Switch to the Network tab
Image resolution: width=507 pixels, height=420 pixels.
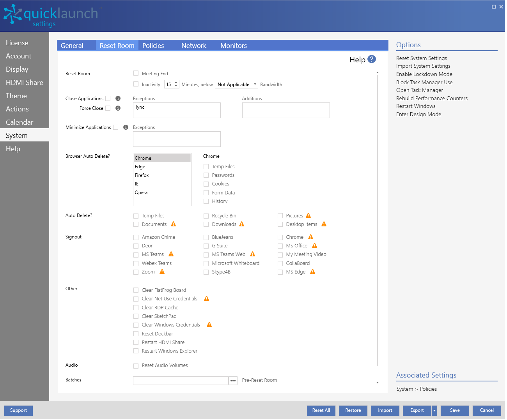[194, 46]
